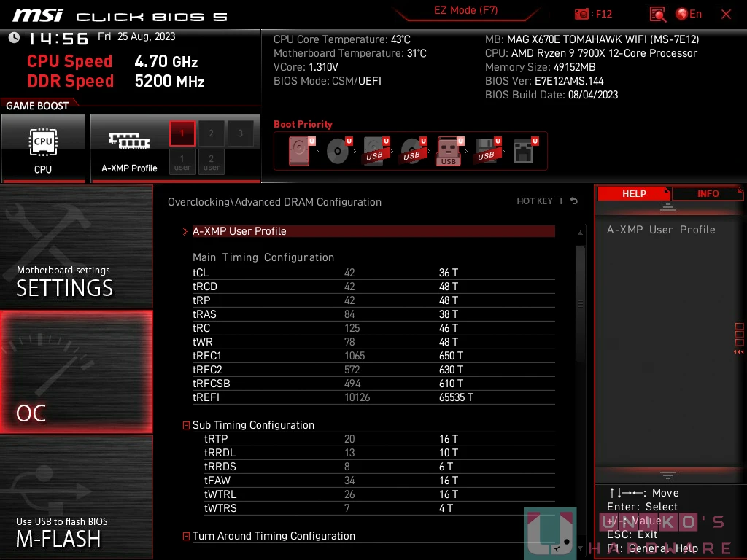Edit the tWTRL value 16 T
Screen dimensions: 747x560
coord(449,494)
